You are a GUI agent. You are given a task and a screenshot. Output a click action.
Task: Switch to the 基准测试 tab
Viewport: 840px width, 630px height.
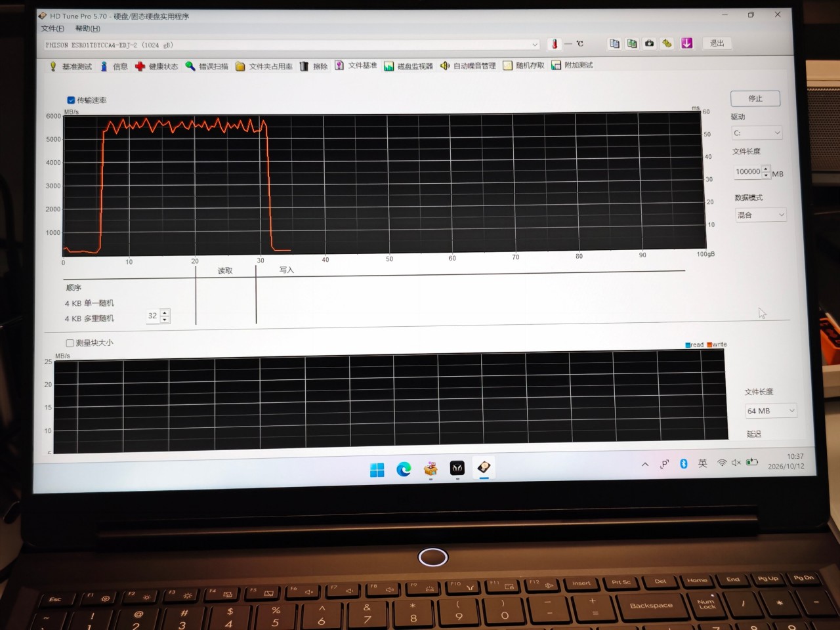(x=71, y=66)
